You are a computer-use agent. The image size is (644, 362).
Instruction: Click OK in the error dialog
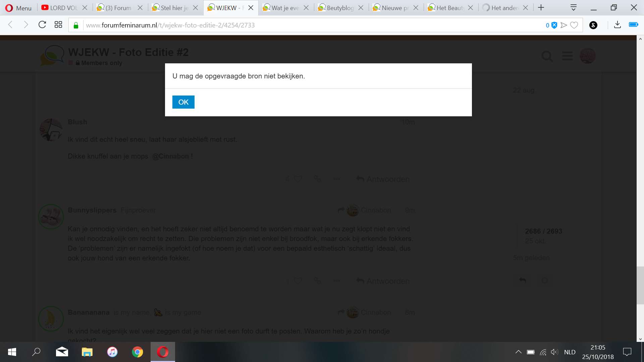tap(183, 102)
